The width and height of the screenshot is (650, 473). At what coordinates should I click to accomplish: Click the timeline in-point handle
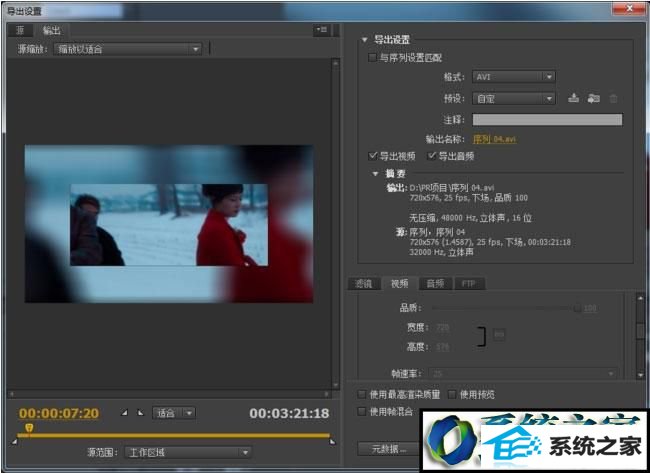click(x=15, y=442)
